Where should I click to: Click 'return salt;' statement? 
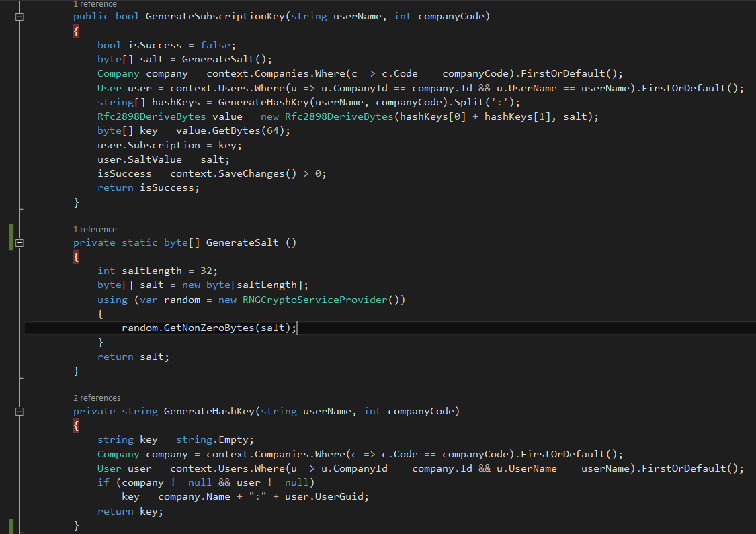tap(134, 357)
